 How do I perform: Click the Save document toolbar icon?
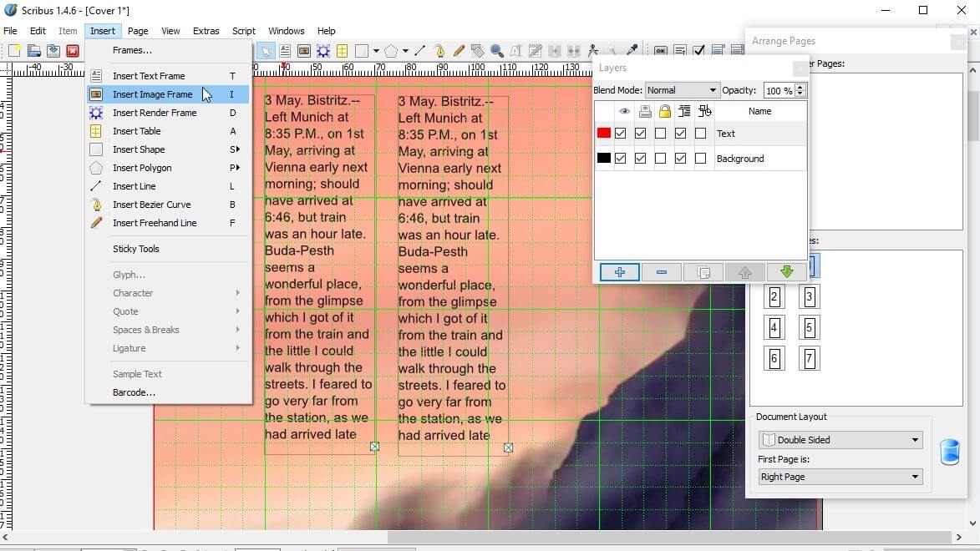click(x=53, y=51)
